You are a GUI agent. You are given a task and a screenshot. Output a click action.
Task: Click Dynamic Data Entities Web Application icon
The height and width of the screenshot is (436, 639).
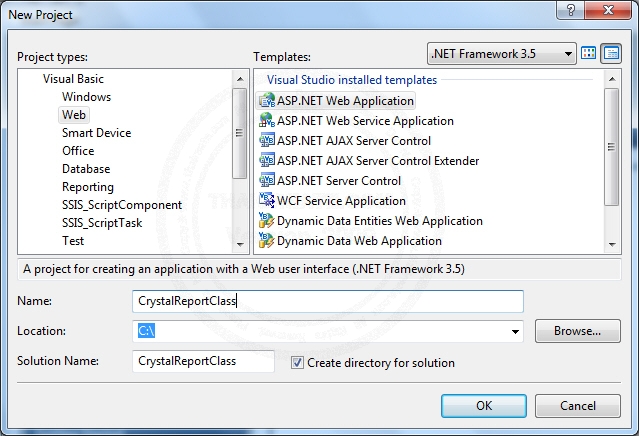tap(267, 221)
